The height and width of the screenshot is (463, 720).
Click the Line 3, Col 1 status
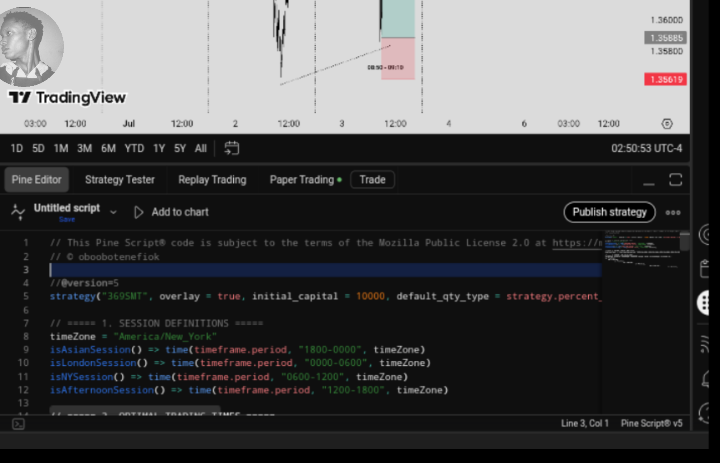tap(585, 423)
